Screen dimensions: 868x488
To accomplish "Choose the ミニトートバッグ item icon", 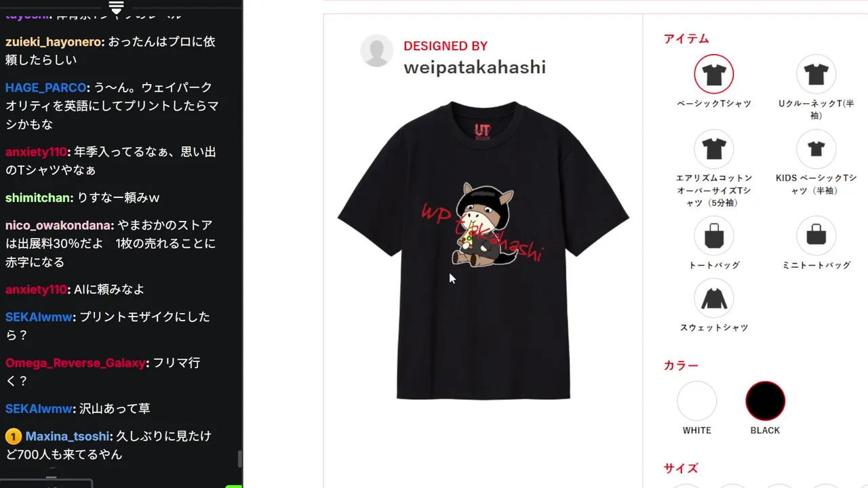I will [816, 236].
